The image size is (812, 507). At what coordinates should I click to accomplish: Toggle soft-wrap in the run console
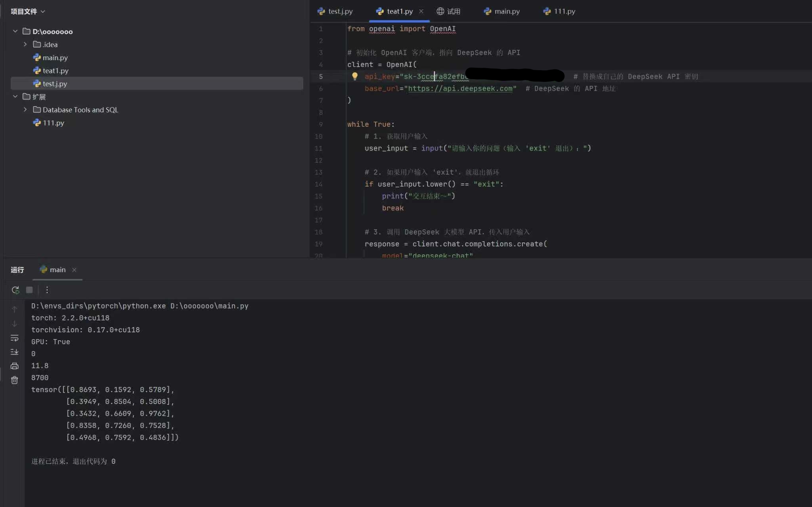point(15,338)
